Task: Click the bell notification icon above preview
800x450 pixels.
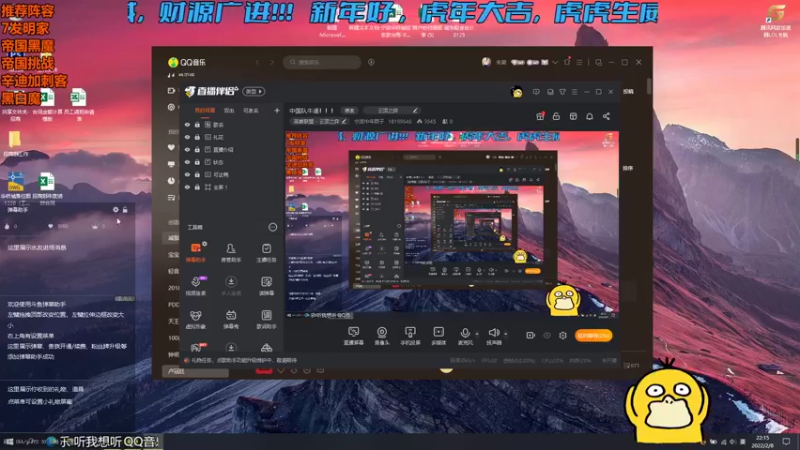Action: (x=589, y=116)
